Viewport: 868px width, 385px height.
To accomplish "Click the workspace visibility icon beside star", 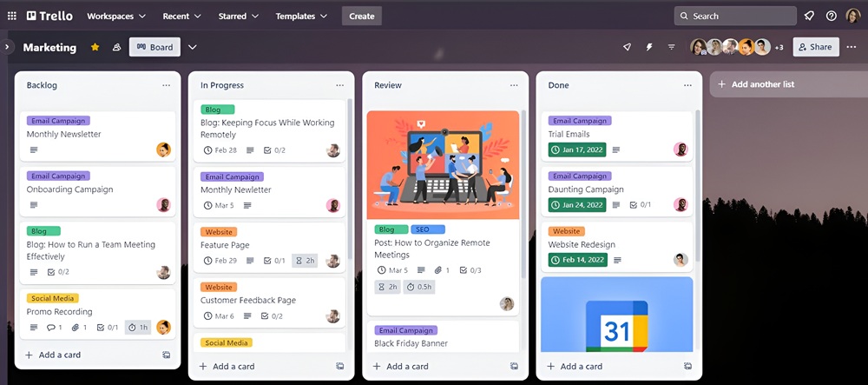I will [116, 47].
